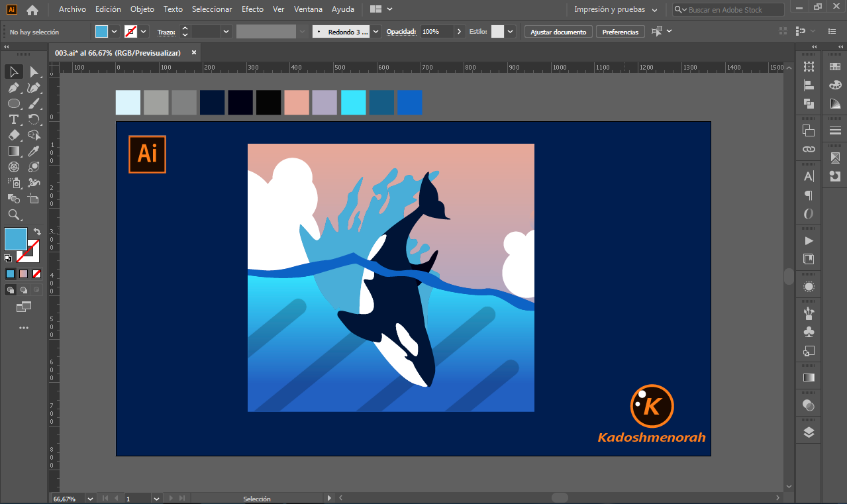Open the Redondo 3 brush definition dropdown
This screenshot has height=504, width=847.
coord(376,31)
